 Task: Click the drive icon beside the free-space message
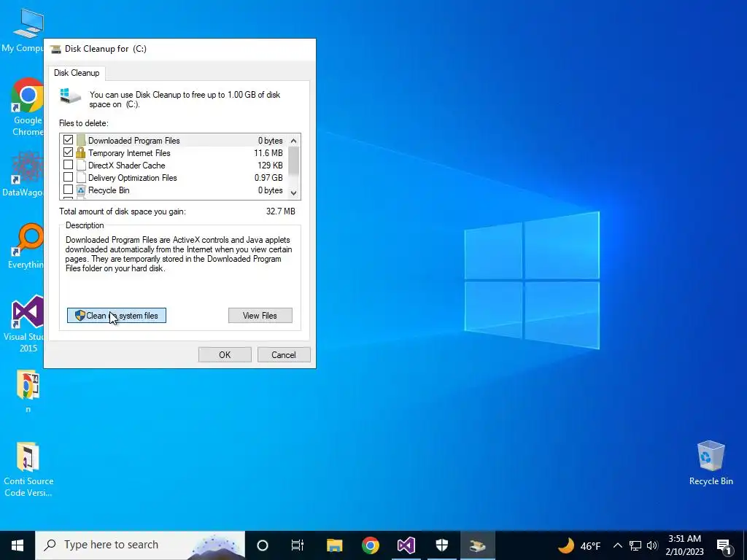[x=71, y=96]
